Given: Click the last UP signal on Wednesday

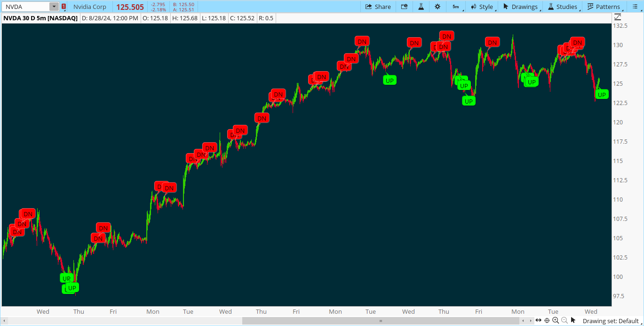Looking at the screenshot, I should tap(602, 94).
